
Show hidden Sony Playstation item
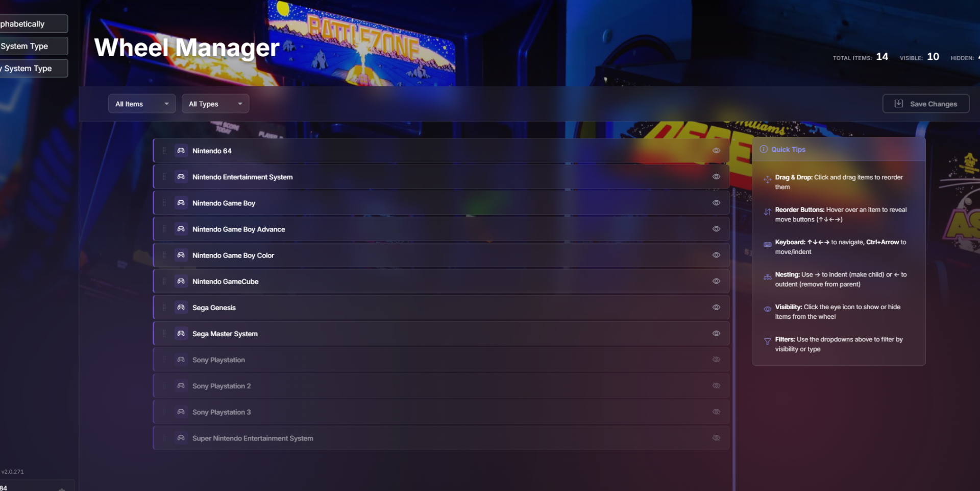click(716, 360)
